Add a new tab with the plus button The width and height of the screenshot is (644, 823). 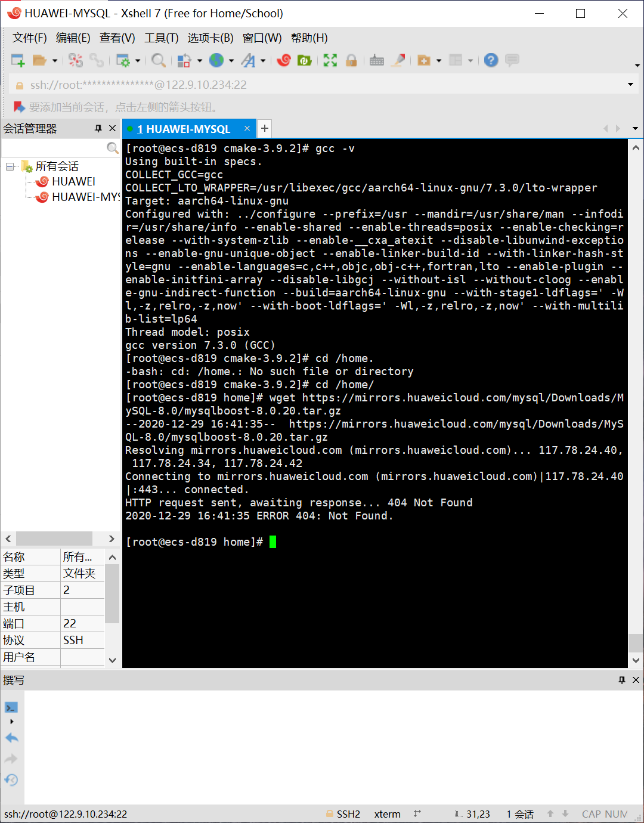point(265,128)
